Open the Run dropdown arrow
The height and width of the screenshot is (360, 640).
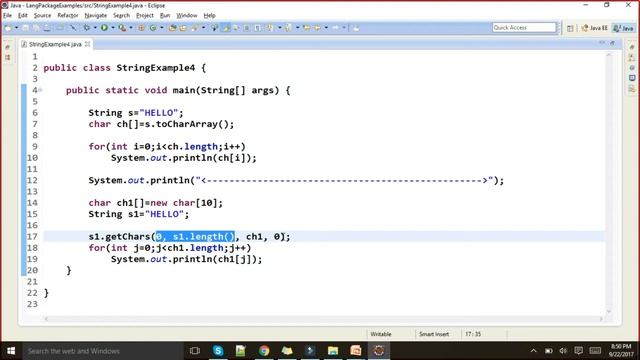(x=113, y=28)
